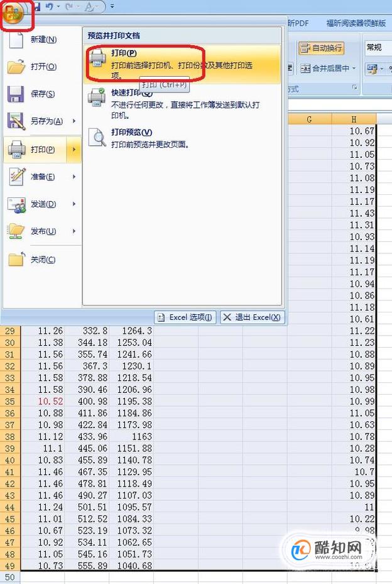
Task: Open the 发布(U) submenu
Action: (42, 231)
